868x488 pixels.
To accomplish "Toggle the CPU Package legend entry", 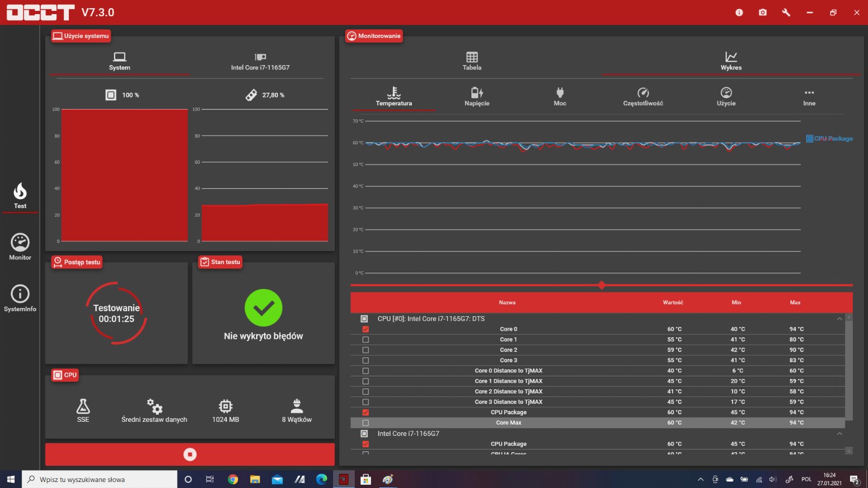I will point(829,139).
